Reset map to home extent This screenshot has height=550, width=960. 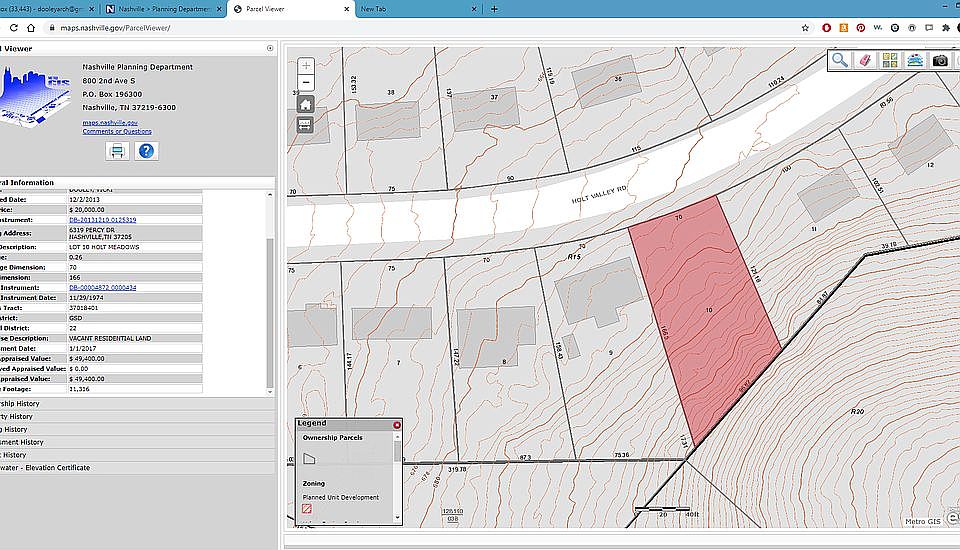tap(306, 104)
